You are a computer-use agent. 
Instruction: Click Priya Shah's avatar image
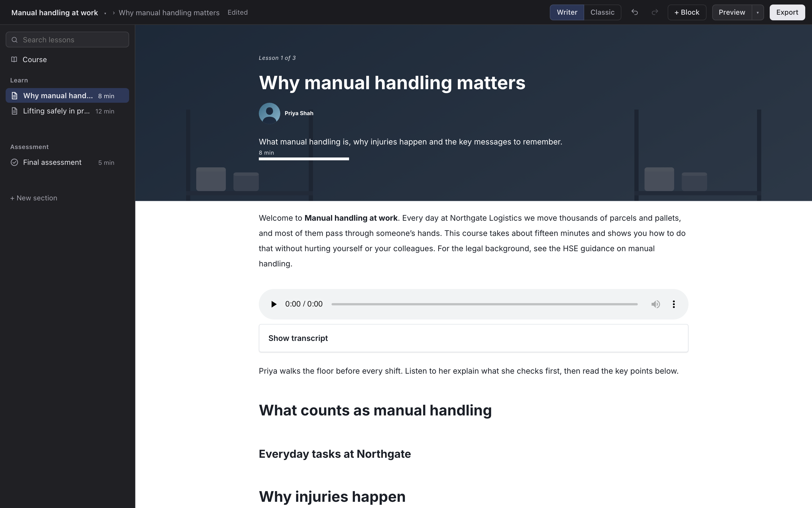[270, 113]
